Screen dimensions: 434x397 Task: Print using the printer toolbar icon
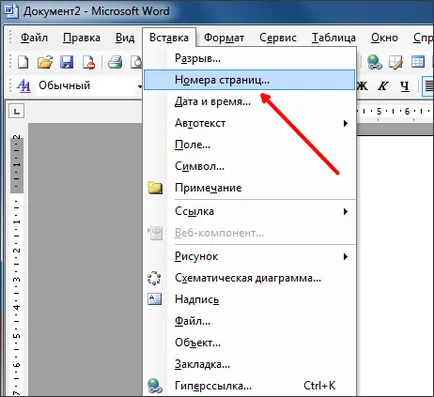tap(115, 62)
